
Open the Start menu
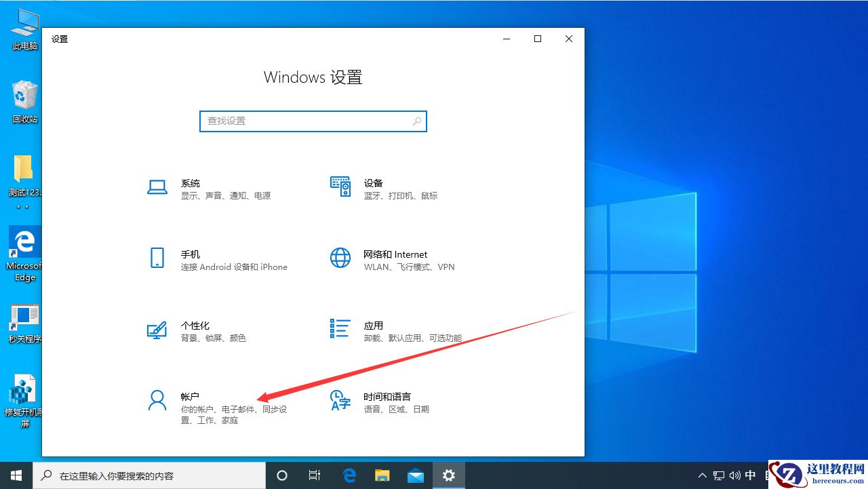coord(16,475)
